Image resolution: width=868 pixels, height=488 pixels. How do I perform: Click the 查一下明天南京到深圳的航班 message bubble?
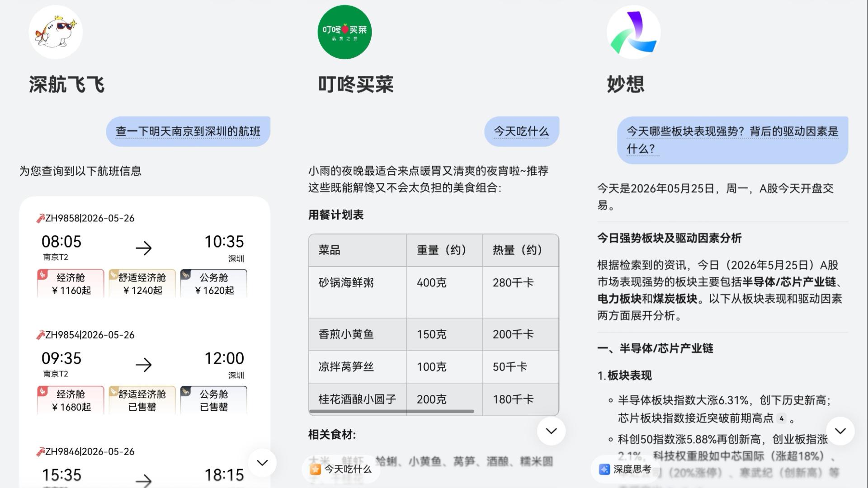188,131
